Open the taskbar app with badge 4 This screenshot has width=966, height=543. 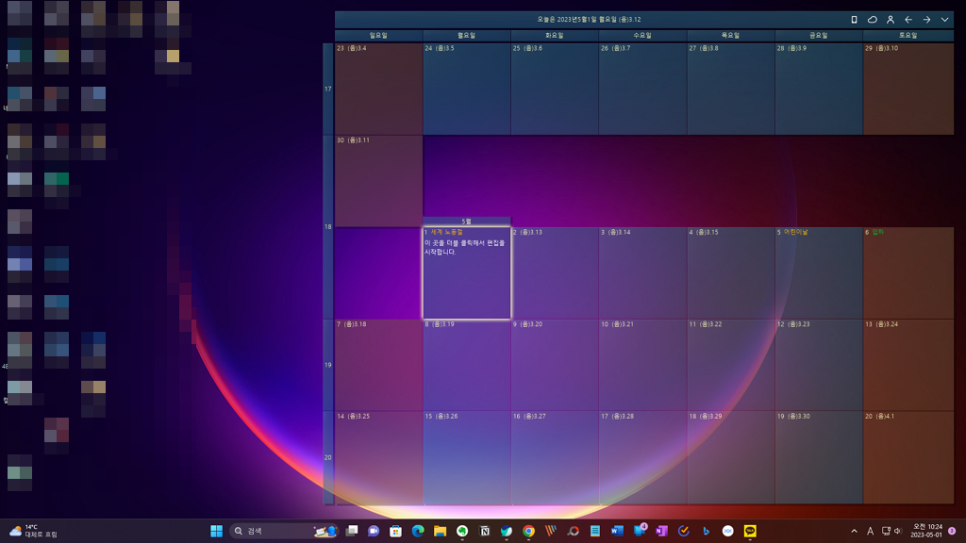639,531
